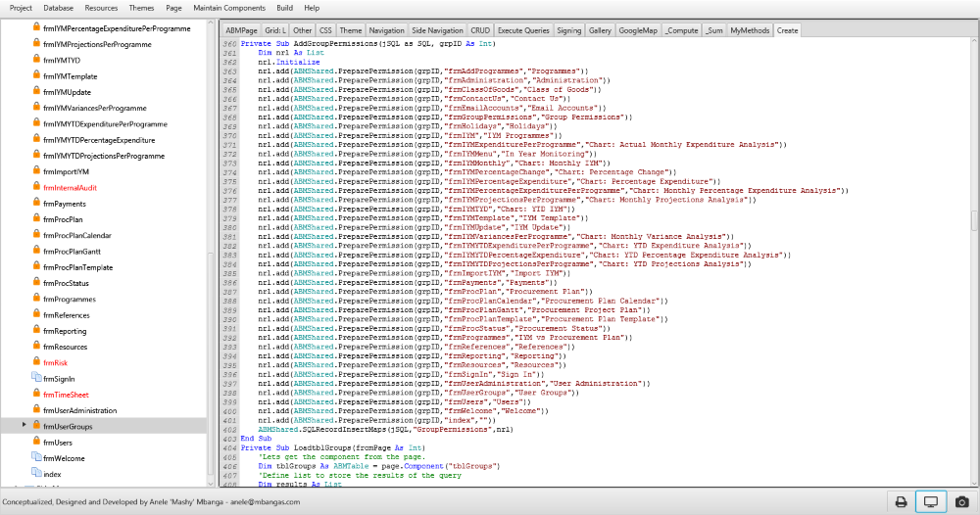Viewport: 980px width, 515px height.
Task: Click the print icon in the status bar
Action: [901, 502]
